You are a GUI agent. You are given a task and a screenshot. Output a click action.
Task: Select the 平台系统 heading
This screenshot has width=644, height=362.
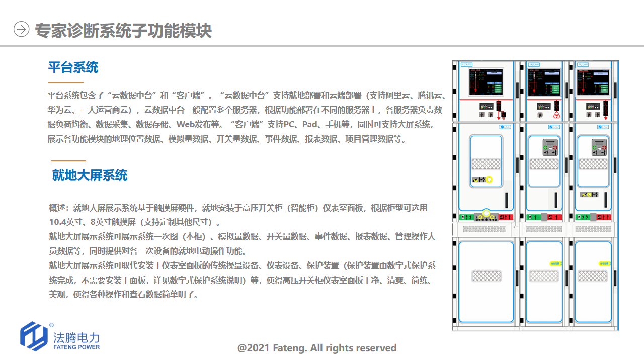coord(73,67)
